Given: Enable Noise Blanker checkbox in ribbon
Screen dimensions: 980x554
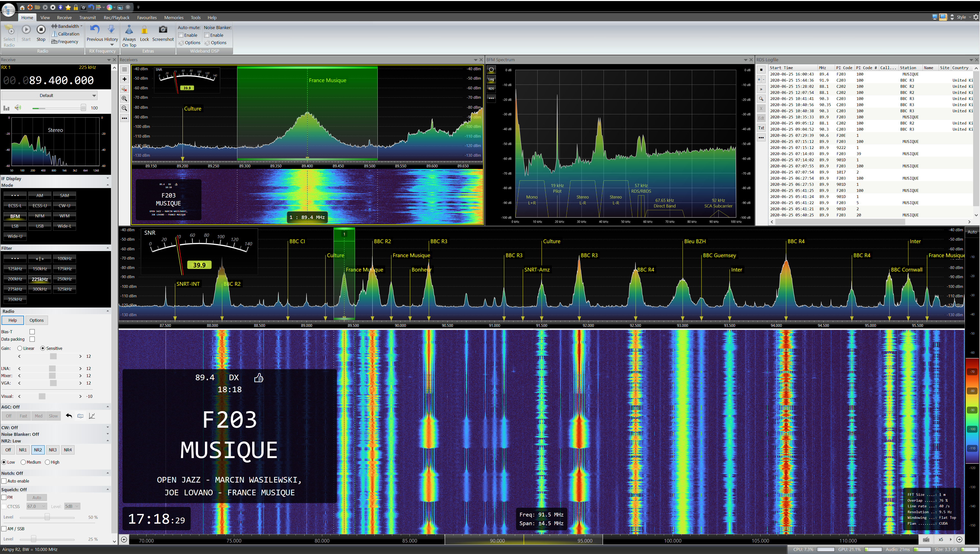Looking at the screenshot, I should click(x=207, y=35).
